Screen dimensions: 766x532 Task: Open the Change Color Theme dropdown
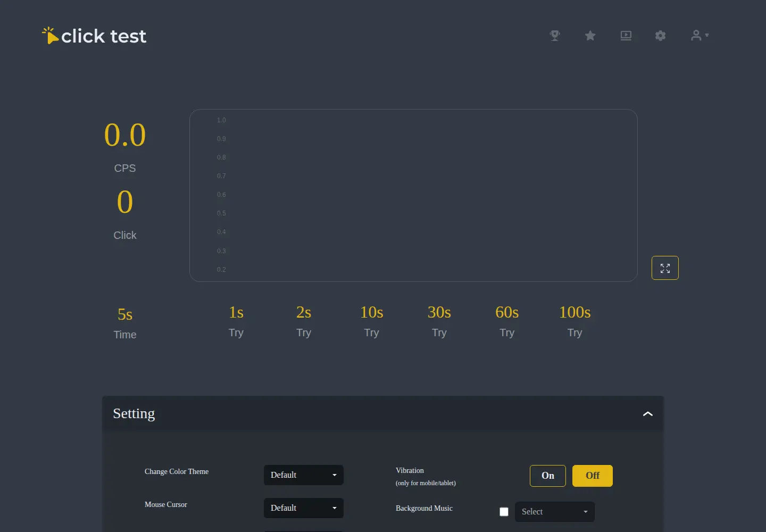click(304, 475)
